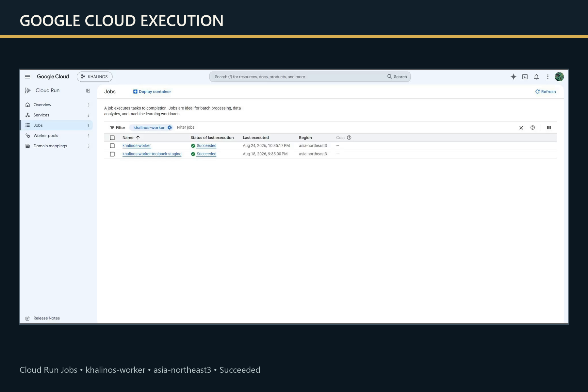Screen dimensions: 588x392
Task: Open column display options icon
Action: 549,128
